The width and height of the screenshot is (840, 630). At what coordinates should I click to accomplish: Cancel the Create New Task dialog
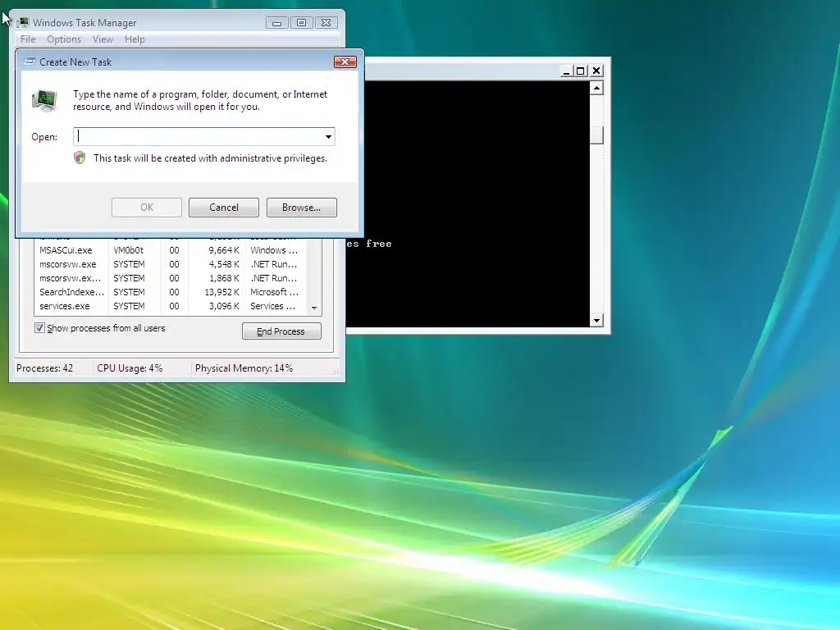pos(224,208)
